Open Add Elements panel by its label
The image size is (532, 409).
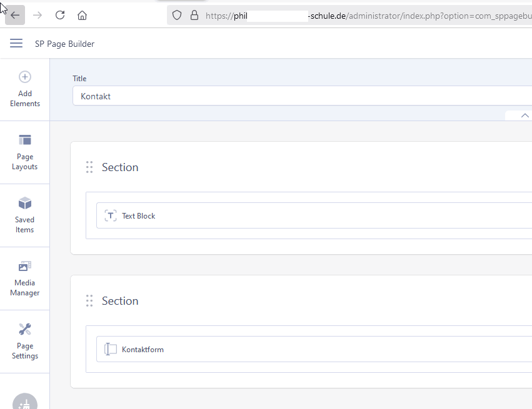click(x=25, y=99)
